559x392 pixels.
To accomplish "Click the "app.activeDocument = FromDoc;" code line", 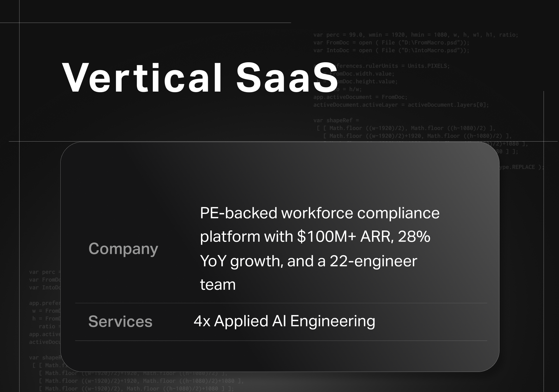I will tap(360, 97).
